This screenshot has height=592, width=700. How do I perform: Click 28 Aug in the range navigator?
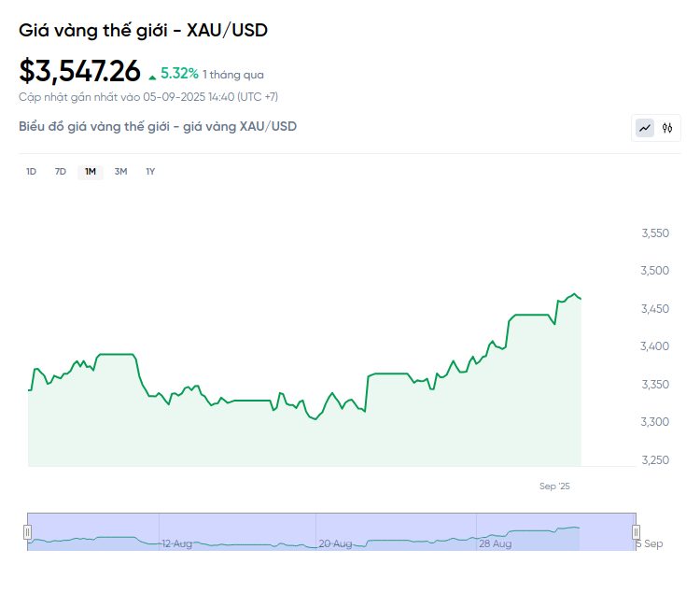pos(496,543)
